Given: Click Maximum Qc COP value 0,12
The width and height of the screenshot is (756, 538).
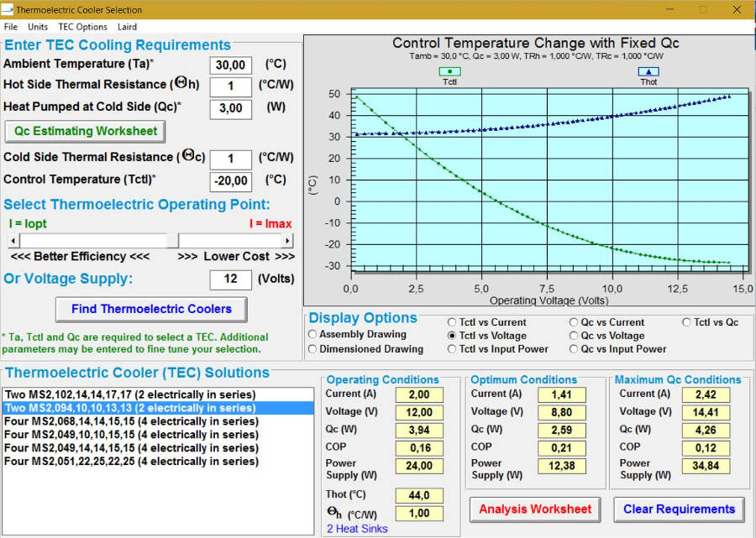Looking at the screenshot, I should (x=706, y=448).
